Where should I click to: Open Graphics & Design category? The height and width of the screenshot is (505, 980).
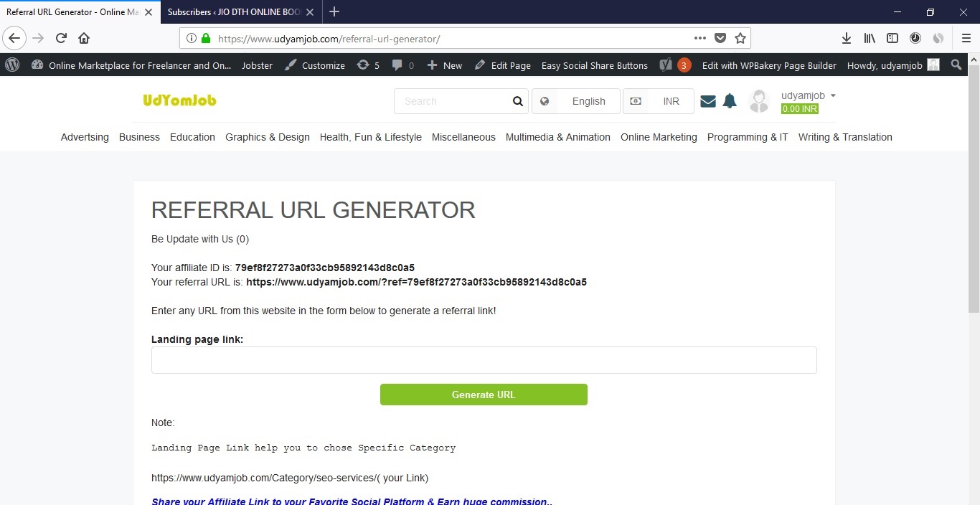(268, 137)
